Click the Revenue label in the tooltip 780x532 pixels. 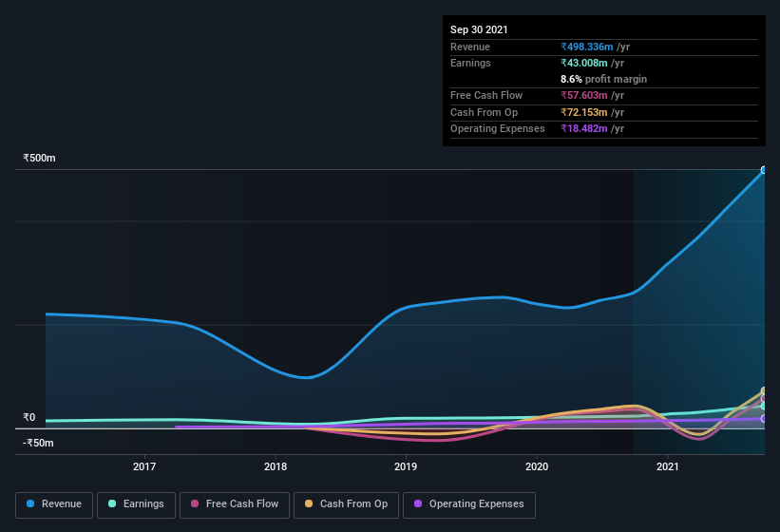click(470, 47)
